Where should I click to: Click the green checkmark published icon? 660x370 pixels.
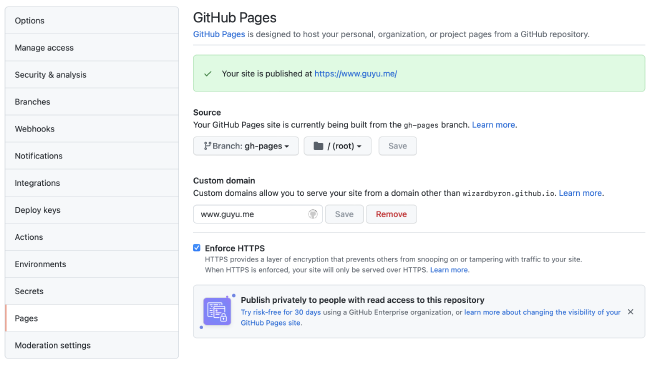pyautogui.click(x=208, y=74)
